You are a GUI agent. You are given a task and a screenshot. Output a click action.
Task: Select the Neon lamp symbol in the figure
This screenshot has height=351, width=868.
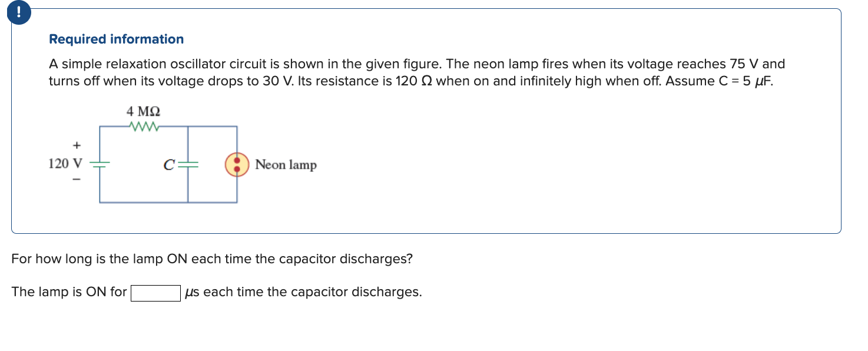click(x=236, y=163)
